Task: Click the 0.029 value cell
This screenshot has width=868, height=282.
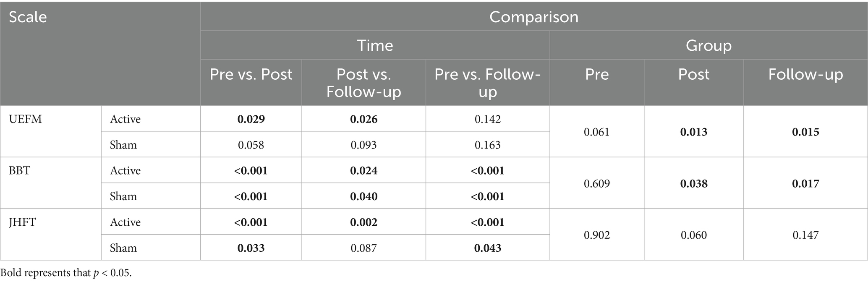Action: click(x=251, y=119)
